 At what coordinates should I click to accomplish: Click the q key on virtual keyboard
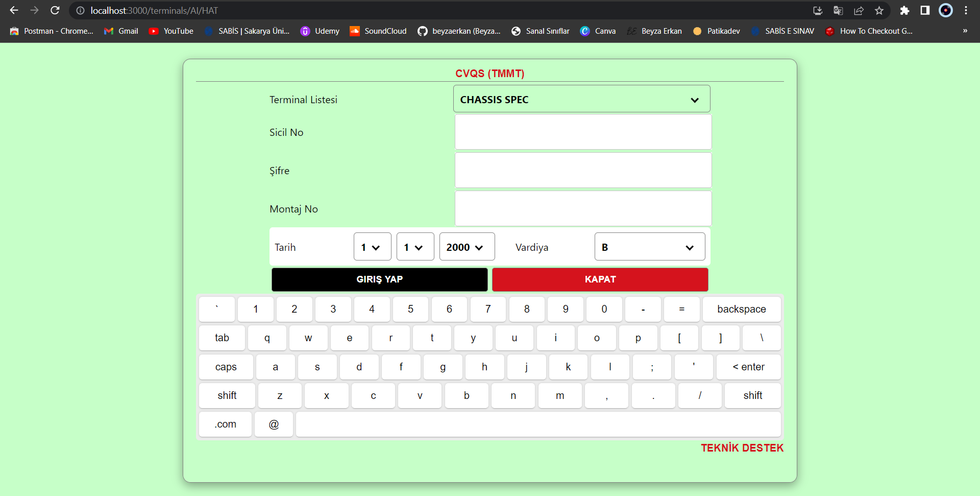pyautogui.click(x=267, y=338)
